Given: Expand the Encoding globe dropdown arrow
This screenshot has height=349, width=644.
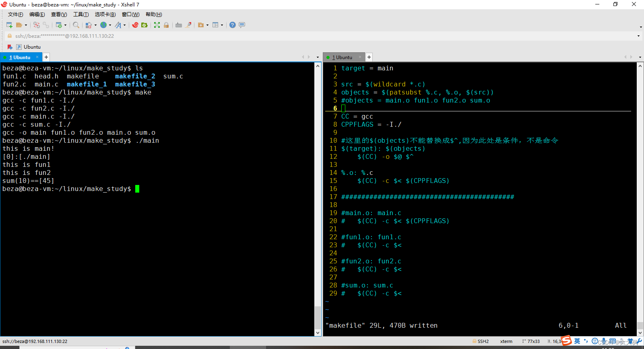Looking at the screenshot, I should (110, 25).
